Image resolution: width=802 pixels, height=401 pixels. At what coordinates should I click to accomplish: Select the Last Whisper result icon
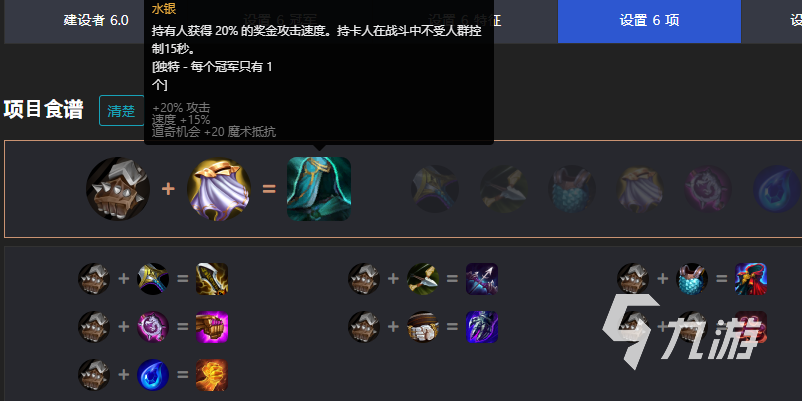pyautogui.click(x=482, y=279)
